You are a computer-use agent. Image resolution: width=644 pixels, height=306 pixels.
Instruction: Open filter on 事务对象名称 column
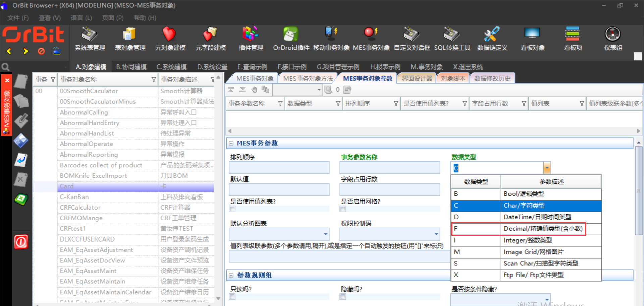153,80
